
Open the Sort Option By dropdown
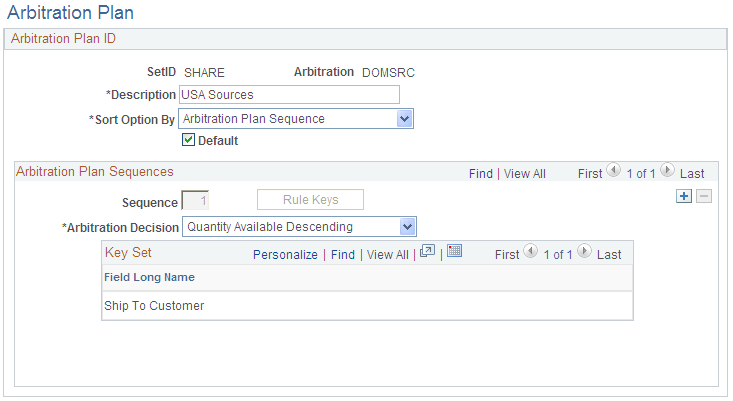coord(296,119)
